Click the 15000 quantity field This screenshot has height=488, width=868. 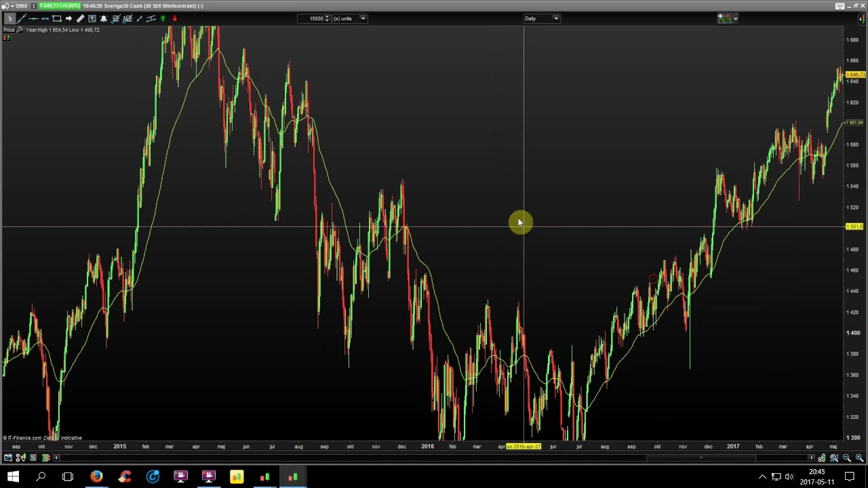click(313, 18)
